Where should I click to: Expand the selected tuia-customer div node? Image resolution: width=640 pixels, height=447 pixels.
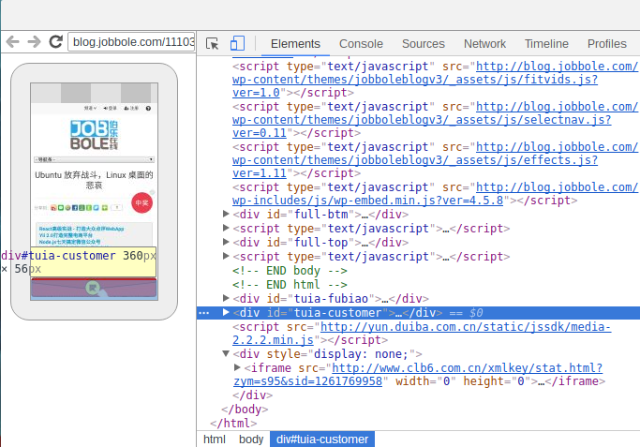pyautogui.click(x=226, y=312)
